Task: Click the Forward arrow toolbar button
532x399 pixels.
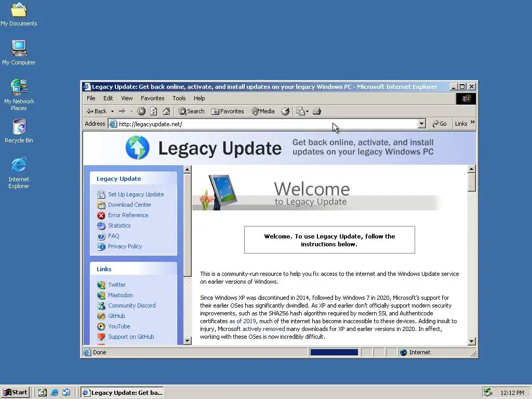Action: tap(122, 111)
